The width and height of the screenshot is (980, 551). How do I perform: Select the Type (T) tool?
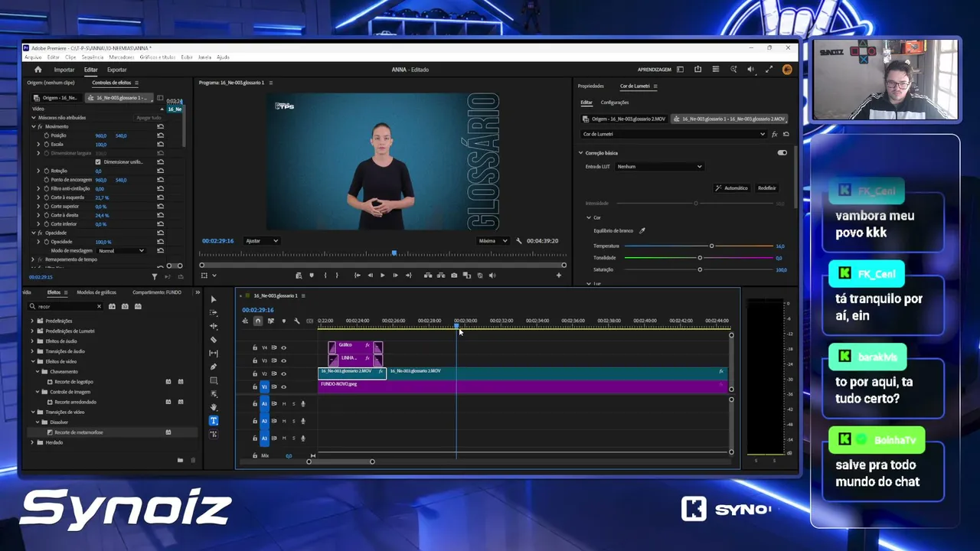tap(214, 421)
